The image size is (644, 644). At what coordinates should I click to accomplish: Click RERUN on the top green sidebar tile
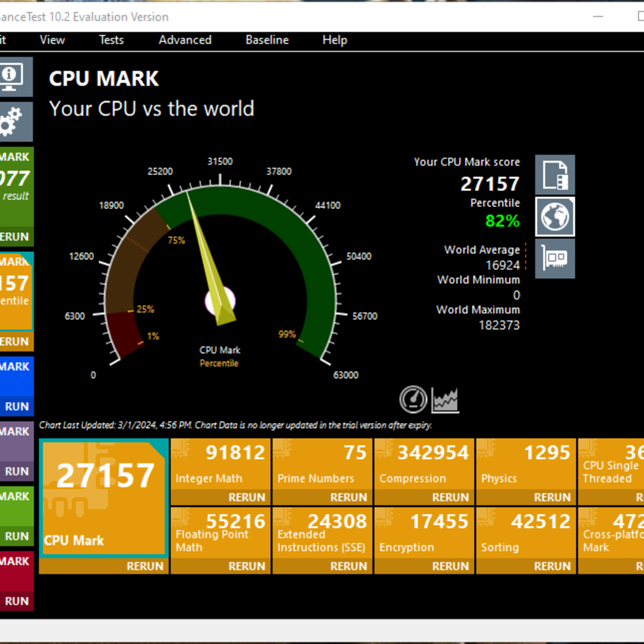click(17, 237)
